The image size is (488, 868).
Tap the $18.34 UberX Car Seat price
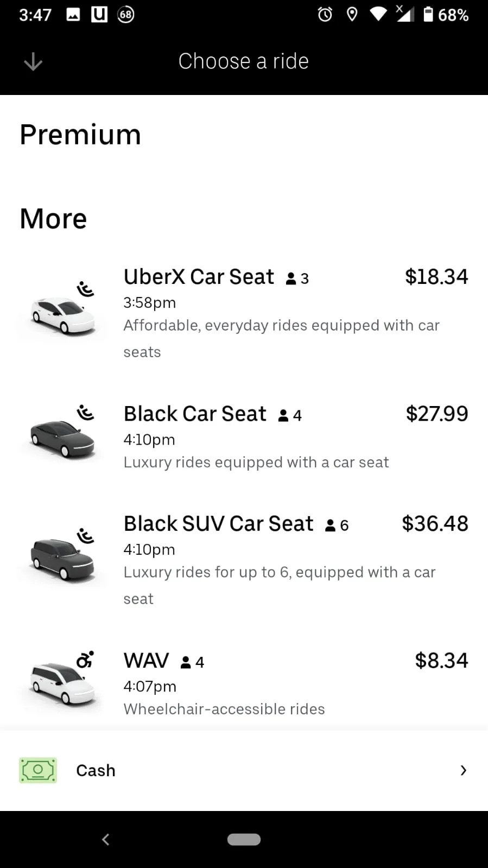[x=436, y=277]
